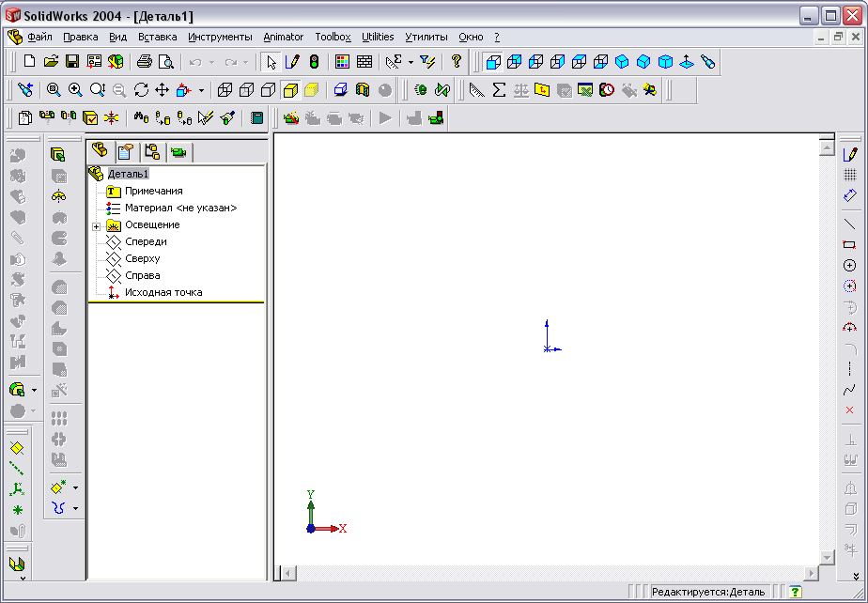Select the Rotate View tool

(x=141, y=90)
